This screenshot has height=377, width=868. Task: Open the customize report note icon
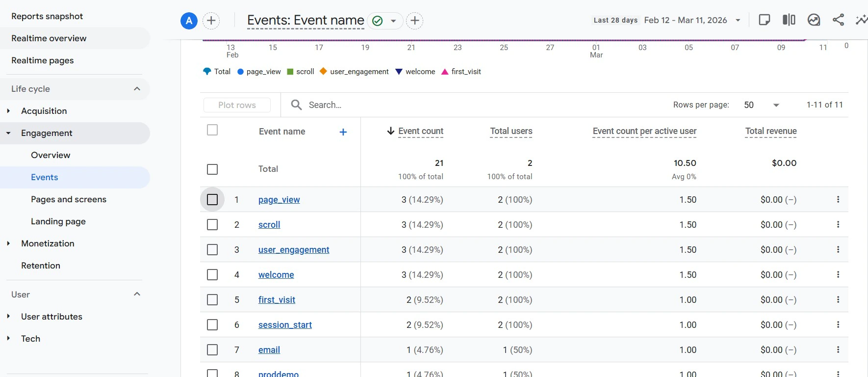click(x=764, y=20)
